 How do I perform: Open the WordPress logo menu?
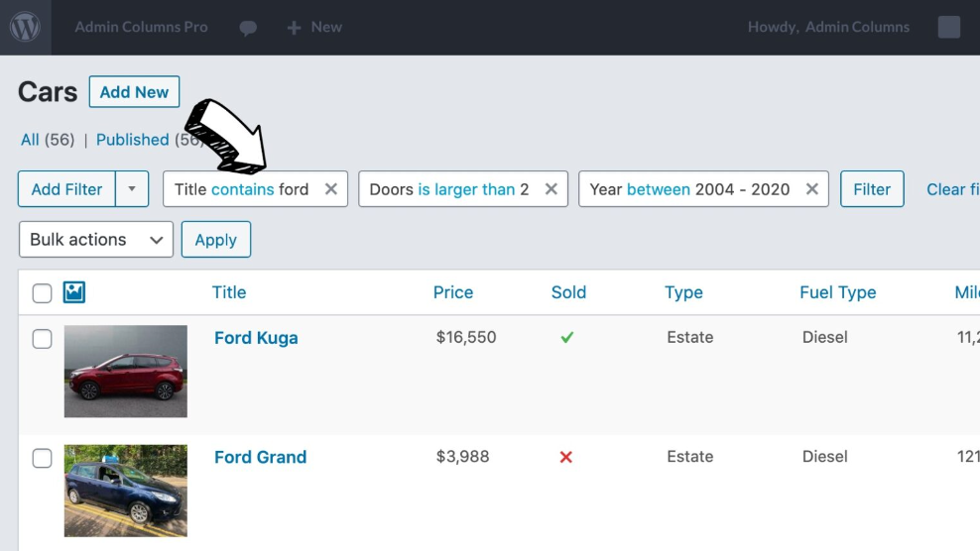click(25, 27)
